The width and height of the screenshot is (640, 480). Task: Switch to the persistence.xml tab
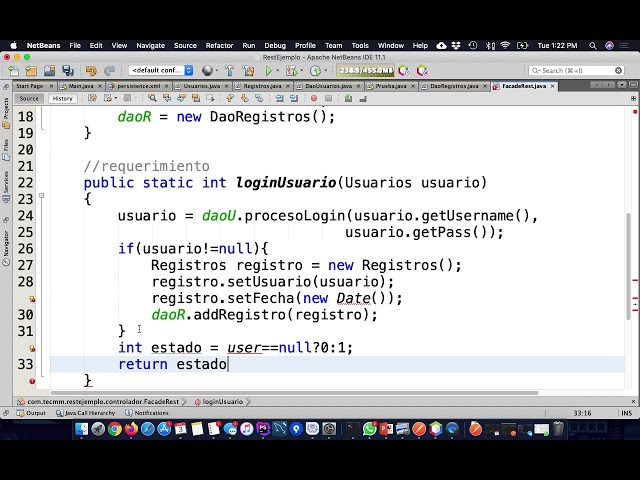point(138,86)
